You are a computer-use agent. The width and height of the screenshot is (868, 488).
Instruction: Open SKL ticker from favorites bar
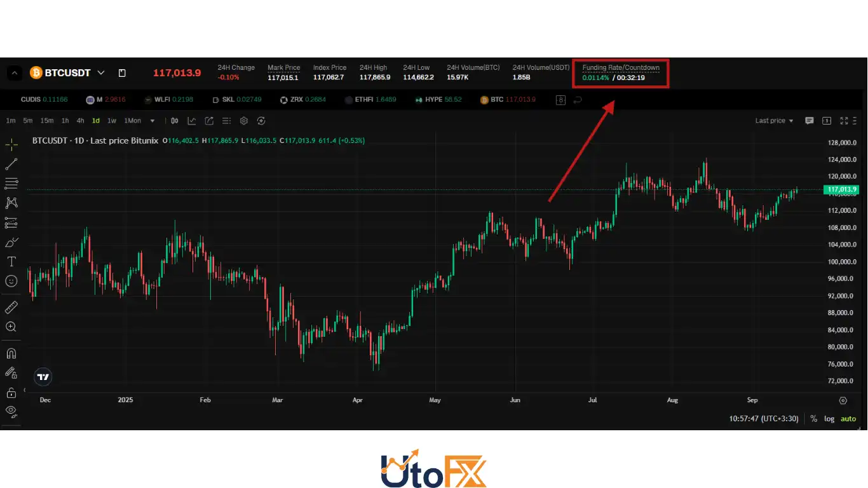point(237,100)
